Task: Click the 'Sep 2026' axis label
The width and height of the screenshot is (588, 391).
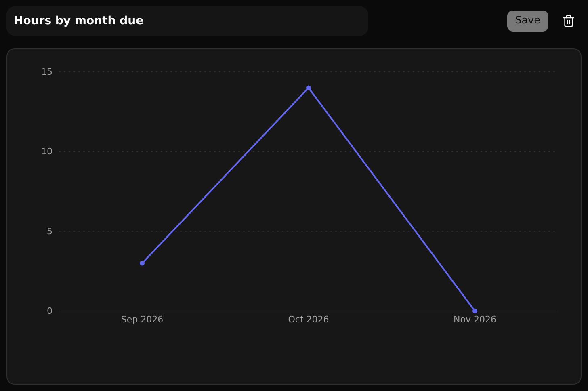Action: pos(142,320)
